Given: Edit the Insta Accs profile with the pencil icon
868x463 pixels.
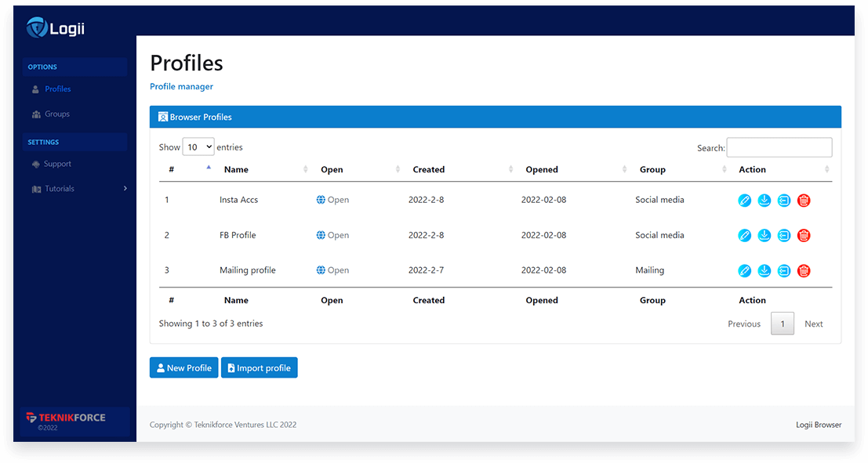Looking at the screenshot, I should [744, 200].
